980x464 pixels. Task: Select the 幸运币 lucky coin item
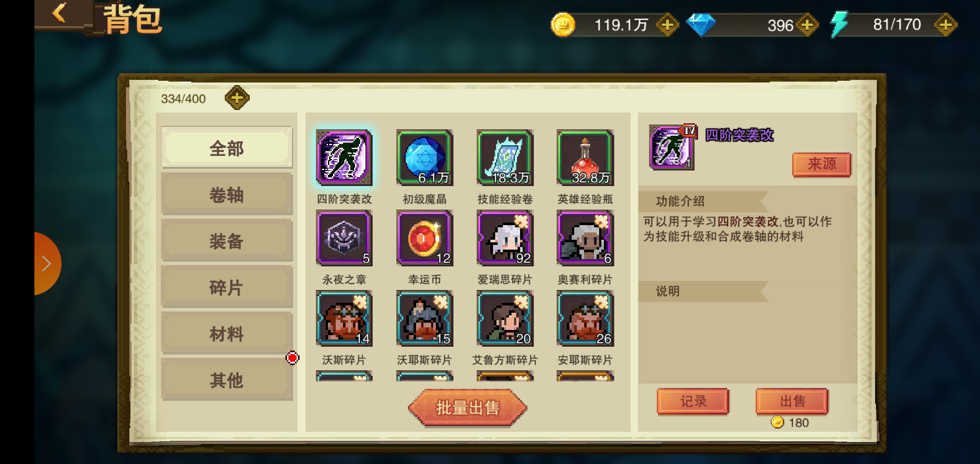pos(425,238)
